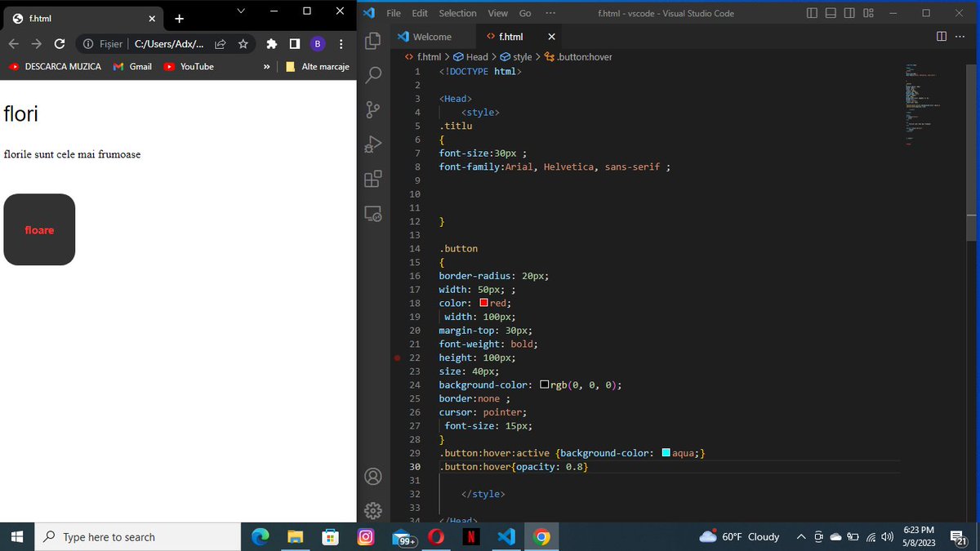Split the editor to the right
Viewport: 980px width, 551px height.
click(941, 37)
